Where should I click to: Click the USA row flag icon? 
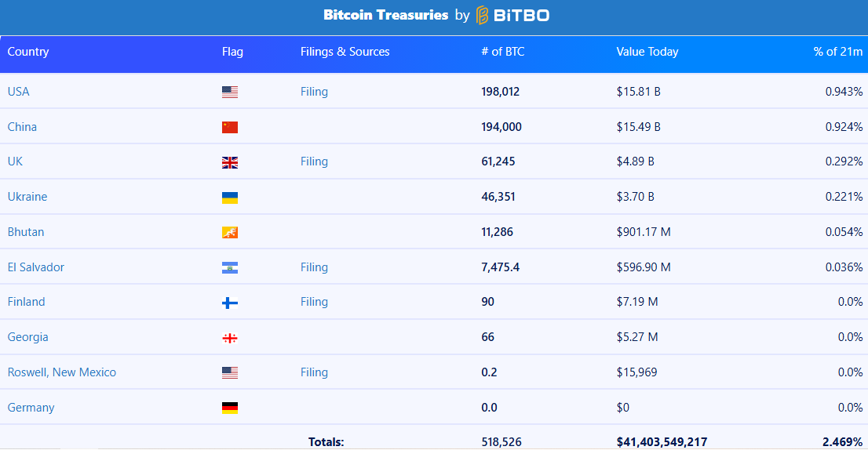click(230, 93)
